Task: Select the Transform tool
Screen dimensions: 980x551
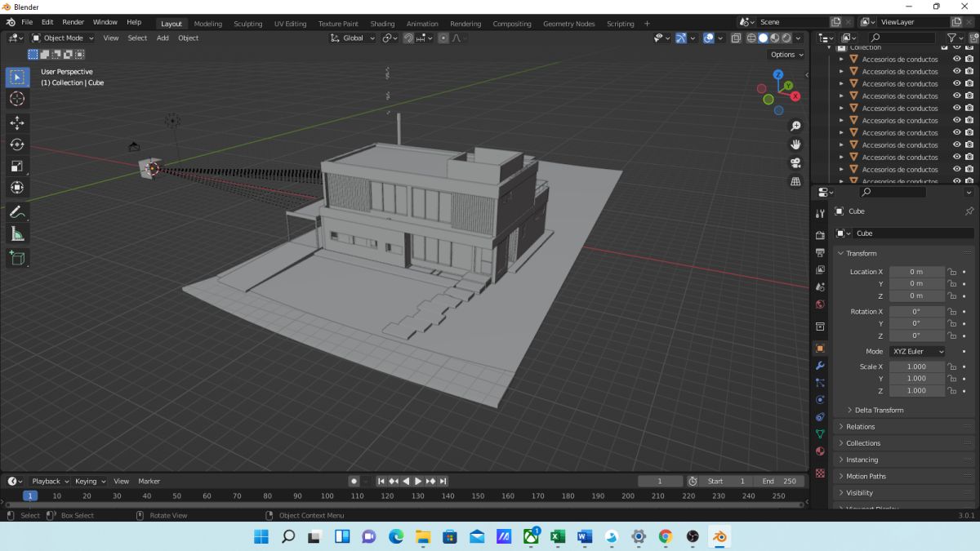Action: pyautogui.click(x=17, y=188)
